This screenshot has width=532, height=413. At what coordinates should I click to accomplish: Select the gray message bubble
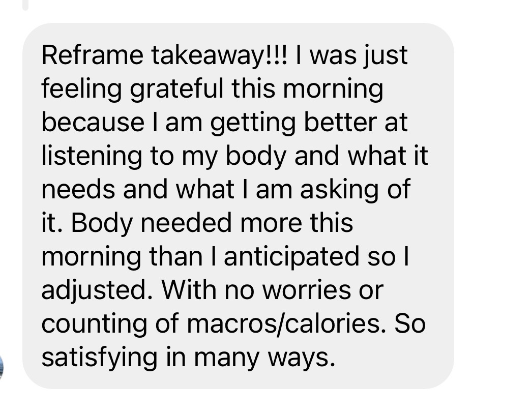tap(238, 206)
